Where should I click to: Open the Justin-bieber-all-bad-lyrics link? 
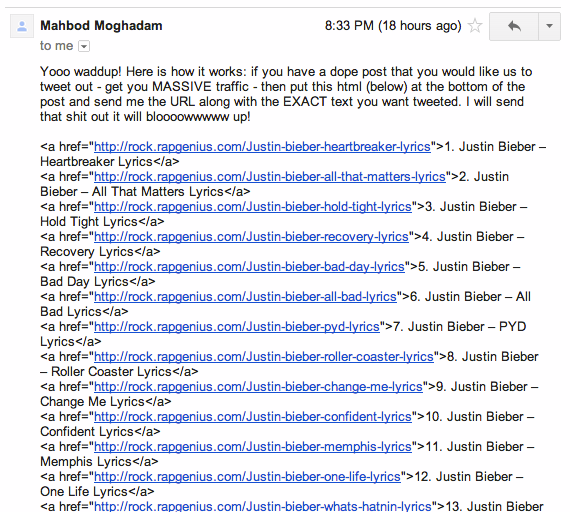coord(245,297)
